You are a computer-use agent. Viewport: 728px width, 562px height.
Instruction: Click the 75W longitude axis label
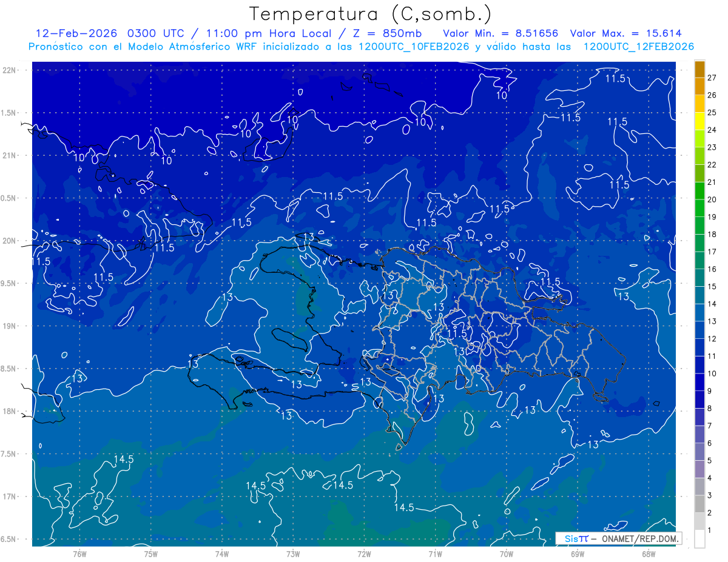[x=151, y=554]
